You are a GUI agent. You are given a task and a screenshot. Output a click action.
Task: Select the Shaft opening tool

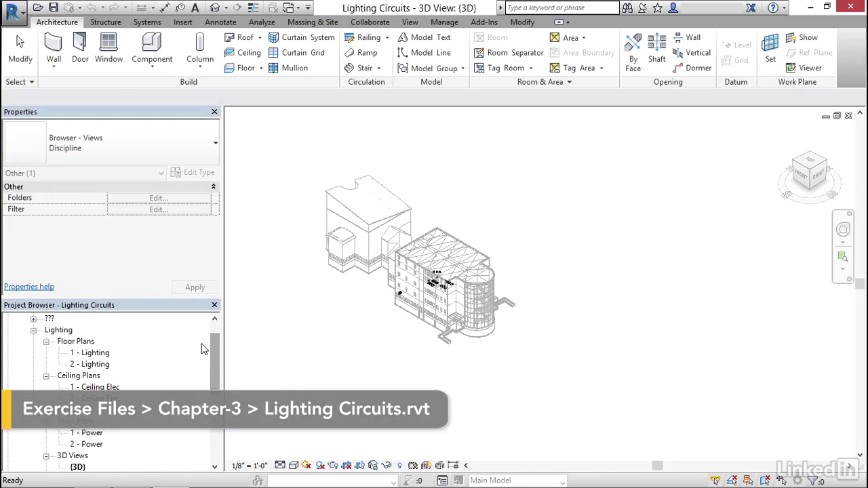click(656, 49)
